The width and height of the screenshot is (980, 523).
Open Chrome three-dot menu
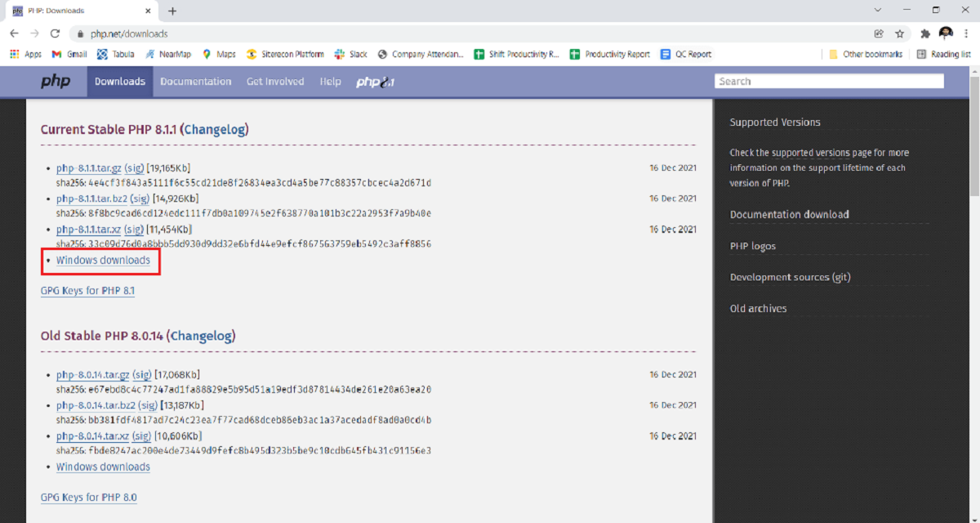coord(967,34)
